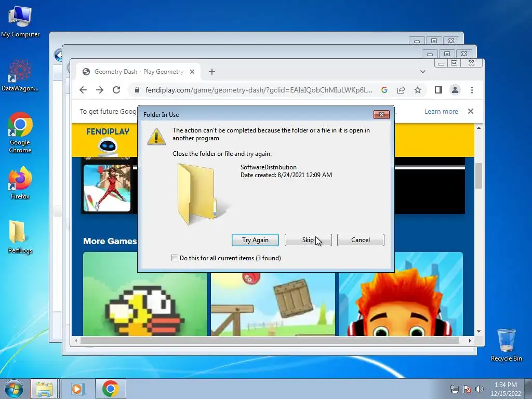The width and height of the screenshot is (532, 399).
Task: Click the site lock icon
Action: (x=137, y=90)
